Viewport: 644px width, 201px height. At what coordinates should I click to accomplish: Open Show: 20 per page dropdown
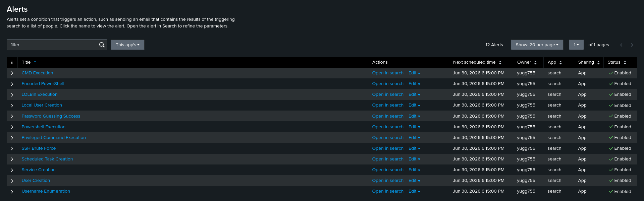[x=537, y=45]
